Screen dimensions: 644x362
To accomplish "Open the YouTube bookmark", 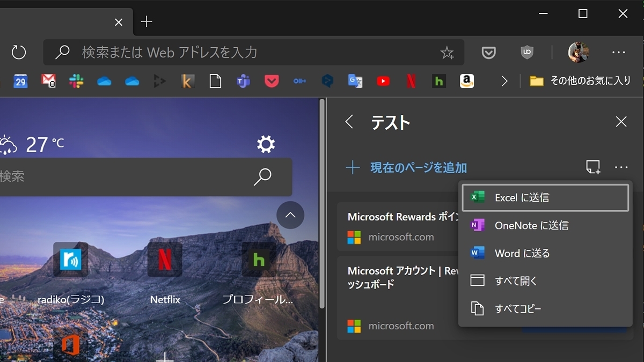I will click(383, 81).
